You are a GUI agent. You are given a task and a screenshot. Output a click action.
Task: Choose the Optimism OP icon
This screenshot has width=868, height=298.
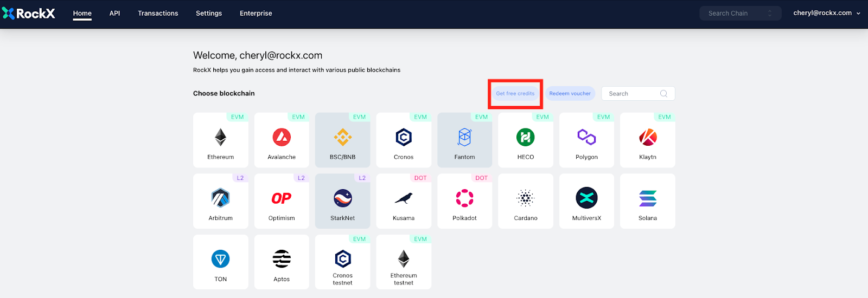(x=282, y=198)
